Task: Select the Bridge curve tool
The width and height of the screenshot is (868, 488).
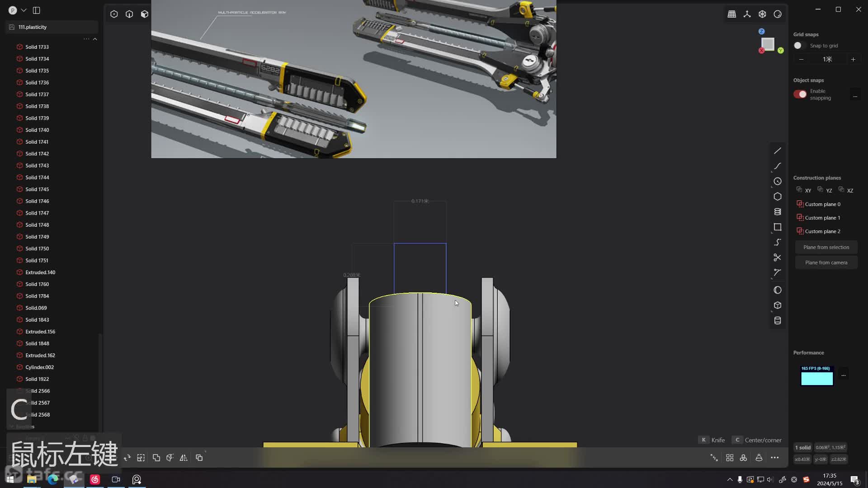Action: click(x=778, y=243)
